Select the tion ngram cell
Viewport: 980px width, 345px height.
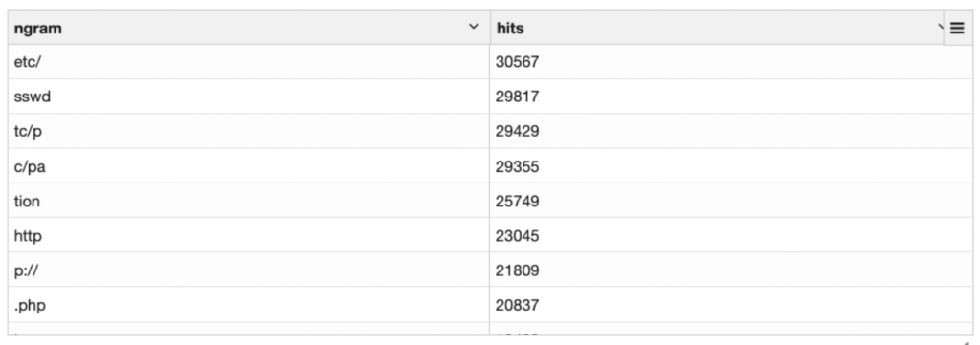pyautogui.click(x=249, y=201)
